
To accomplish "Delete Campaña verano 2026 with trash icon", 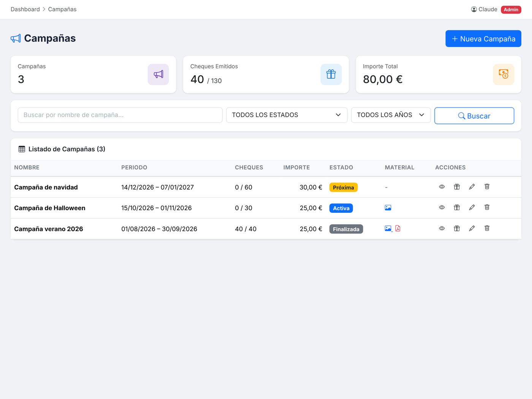I will pos(487,228).
